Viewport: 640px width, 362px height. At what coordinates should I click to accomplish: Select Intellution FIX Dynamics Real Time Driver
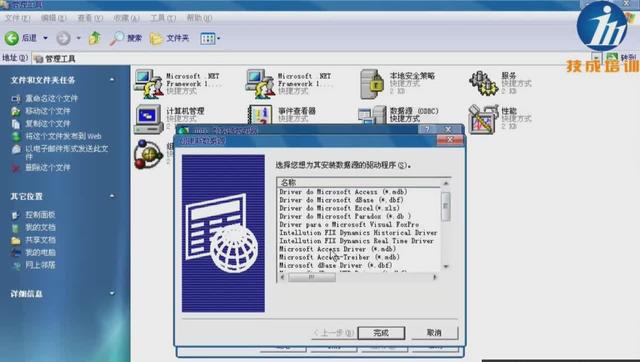click(x=356, y=241)
